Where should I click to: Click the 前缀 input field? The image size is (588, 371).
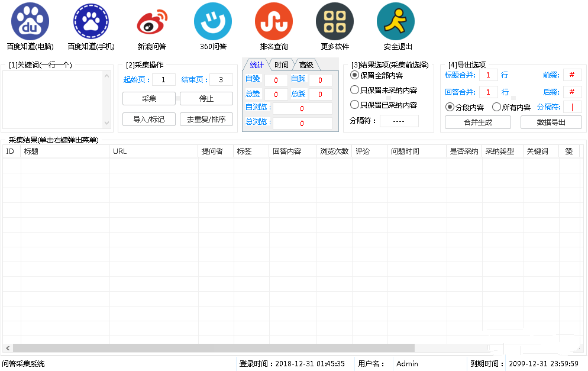(572, 75)
